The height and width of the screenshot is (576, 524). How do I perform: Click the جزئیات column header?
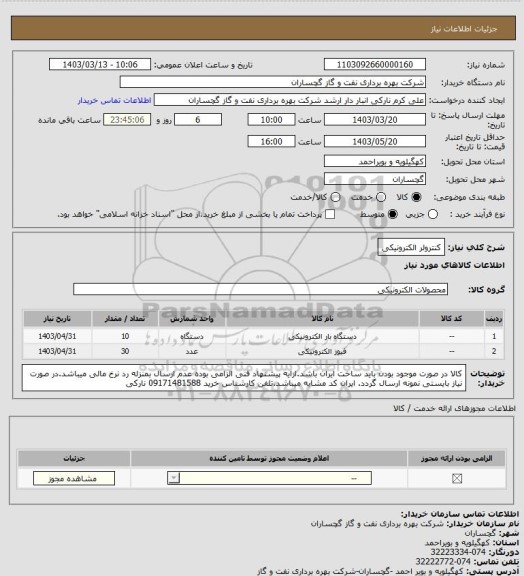tap(74, 458)
